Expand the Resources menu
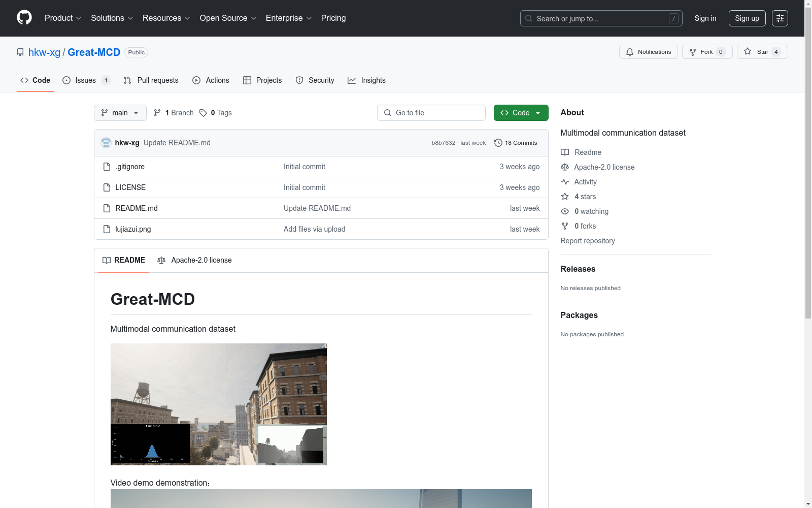Viewport: 812px width, 508px height. [166, 18]
